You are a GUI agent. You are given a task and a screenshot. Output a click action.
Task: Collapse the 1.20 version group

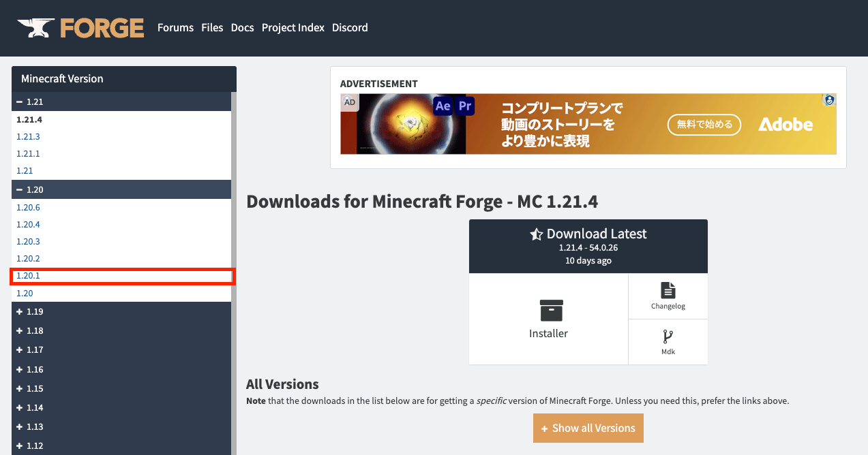(121, 189)
